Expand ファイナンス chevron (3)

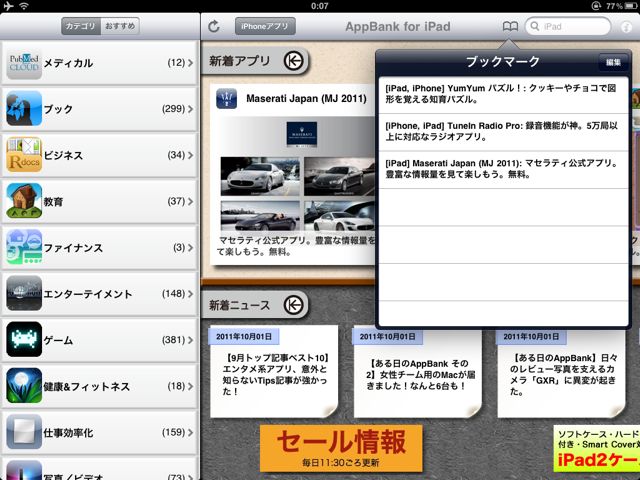191,247
